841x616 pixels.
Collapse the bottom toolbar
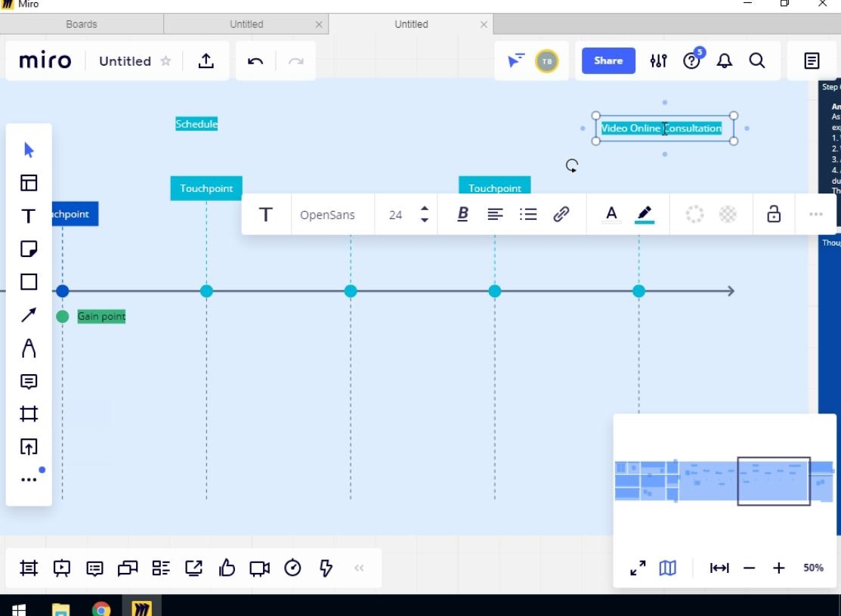pyautogui.click(x=359, y=568)
